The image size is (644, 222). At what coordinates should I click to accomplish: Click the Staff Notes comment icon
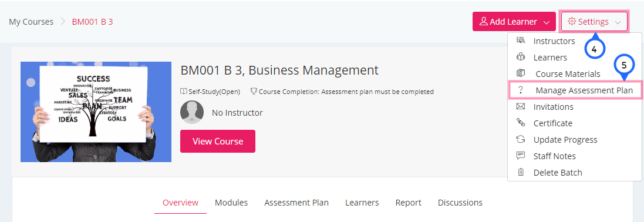tap(520, 156)
